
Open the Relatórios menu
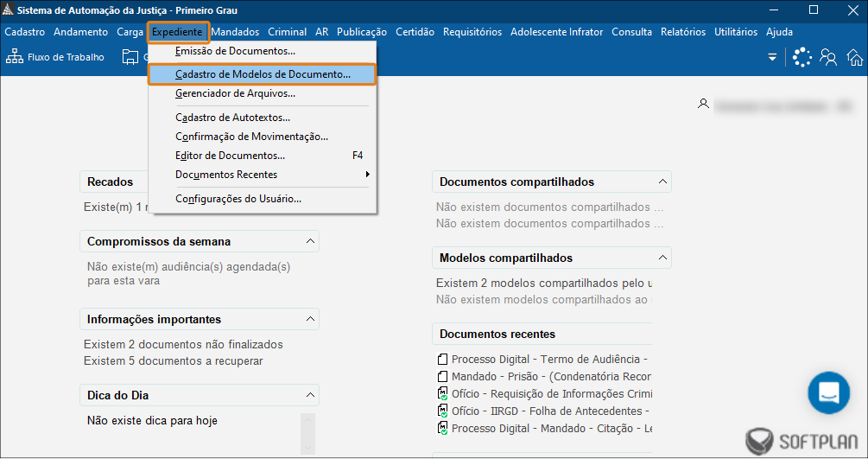click(683, 32)
